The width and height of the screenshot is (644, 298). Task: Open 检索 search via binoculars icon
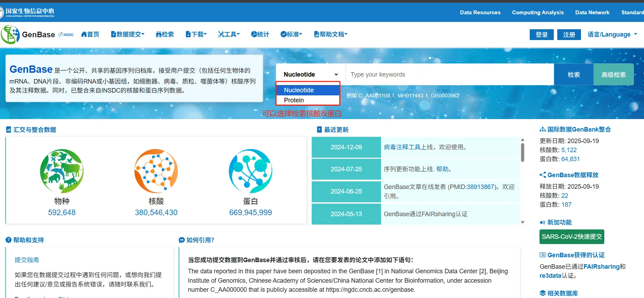click(159, 34)
